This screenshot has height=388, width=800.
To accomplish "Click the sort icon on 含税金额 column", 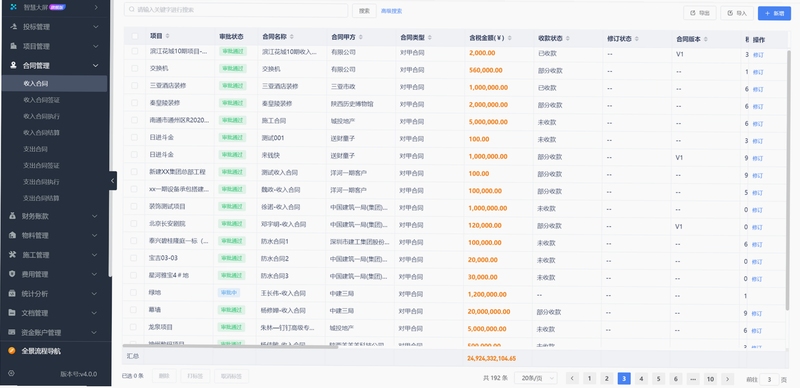I will tap(510, 38).
